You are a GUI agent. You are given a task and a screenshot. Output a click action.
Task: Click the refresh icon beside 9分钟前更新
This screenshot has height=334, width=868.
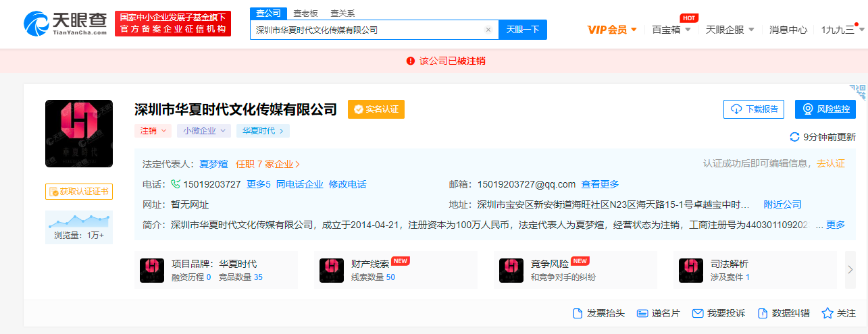click(795, 137)
